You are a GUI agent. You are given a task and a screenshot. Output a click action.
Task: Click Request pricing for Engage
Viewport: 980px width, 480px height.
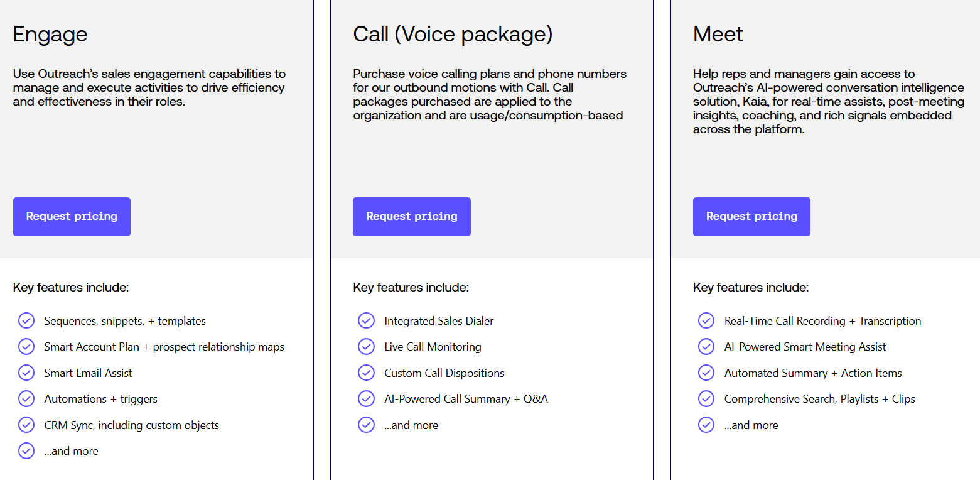[x=72, y=216]
